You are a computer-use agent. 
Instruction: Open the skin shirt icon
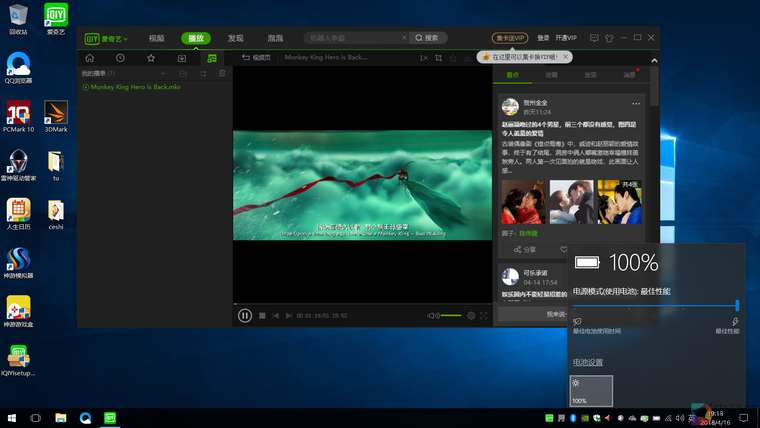point(609,38)
